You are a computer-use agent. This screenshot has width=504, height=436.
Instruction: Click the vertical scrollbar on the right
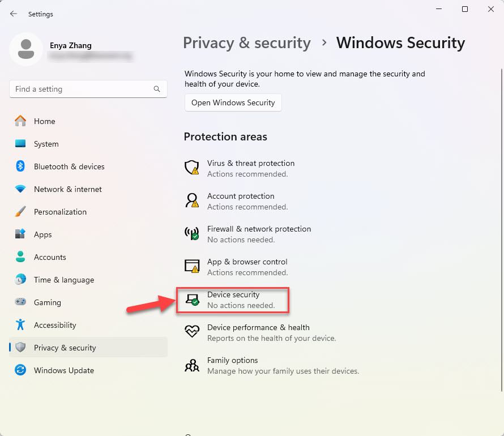coord(500,226)
